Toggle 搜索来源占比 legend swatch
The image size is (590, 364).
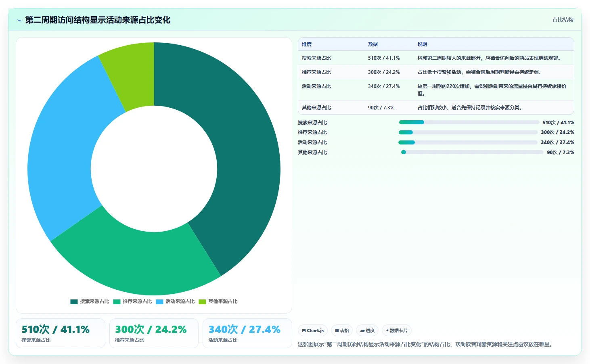pyautogui.click(x=74, y=301)
